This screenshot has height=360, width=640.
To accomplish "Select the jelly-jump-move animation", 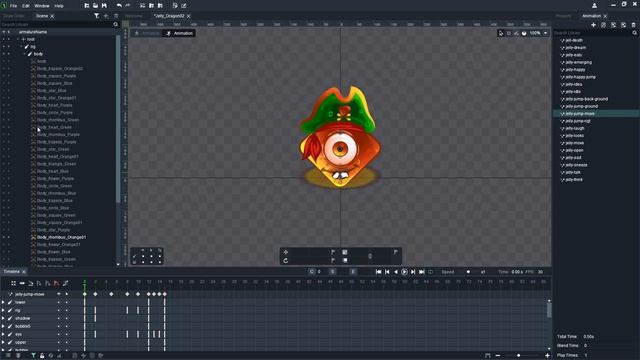I will 580,114.
